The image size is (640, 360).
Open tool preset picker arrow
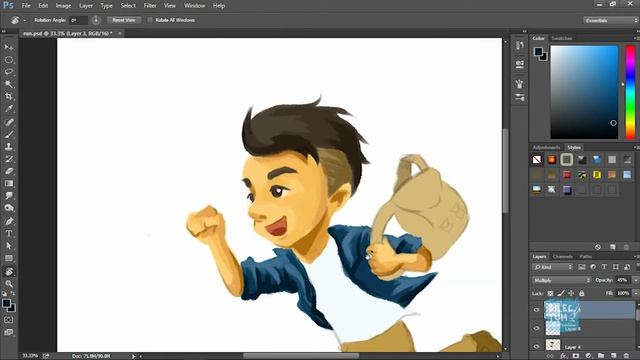pos(24,20)
